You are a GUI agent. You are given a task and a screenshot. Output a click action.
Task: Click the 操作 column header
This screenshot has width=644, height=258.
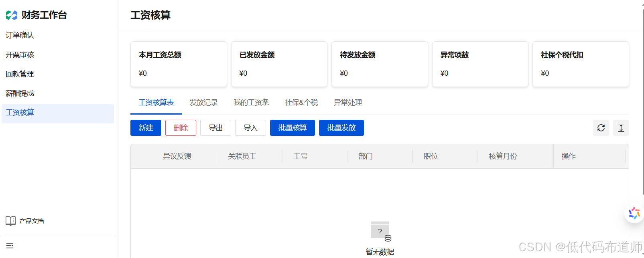click(569, 156)
